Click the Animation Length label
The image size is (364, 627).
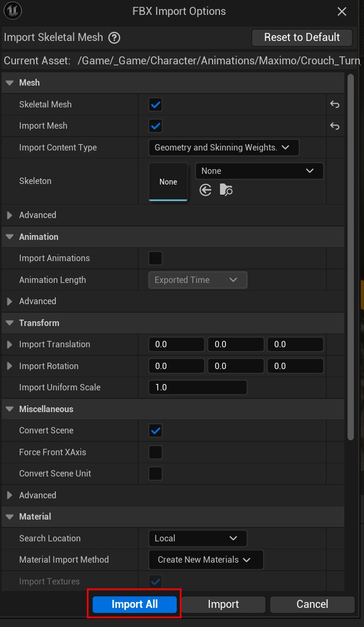(x=53, y=280)
